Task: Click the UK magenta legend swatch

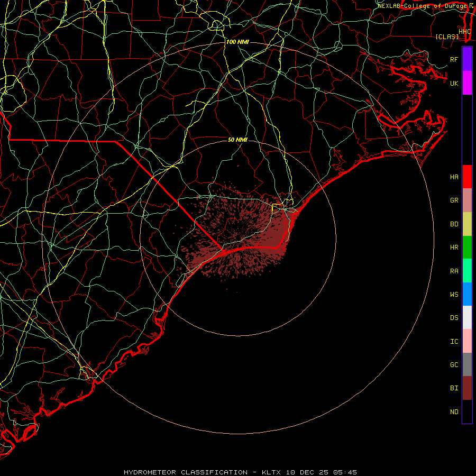Action: [x=467, y=83]
